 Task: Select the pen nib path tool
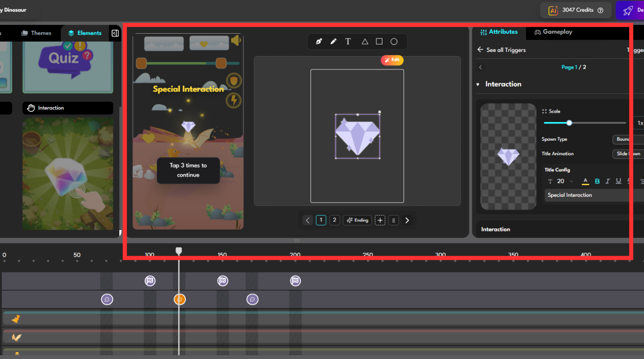(319, 42)
